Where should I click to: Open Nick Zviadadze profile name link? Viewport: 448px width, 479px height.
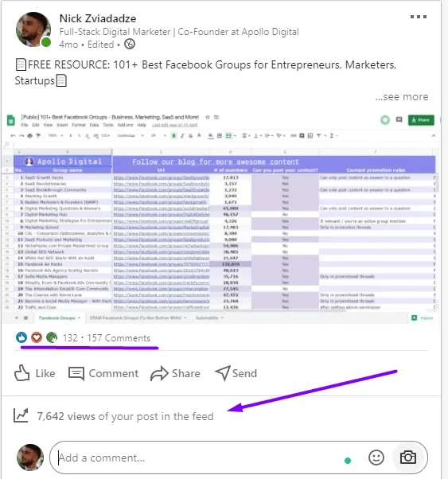pos(98,18)
